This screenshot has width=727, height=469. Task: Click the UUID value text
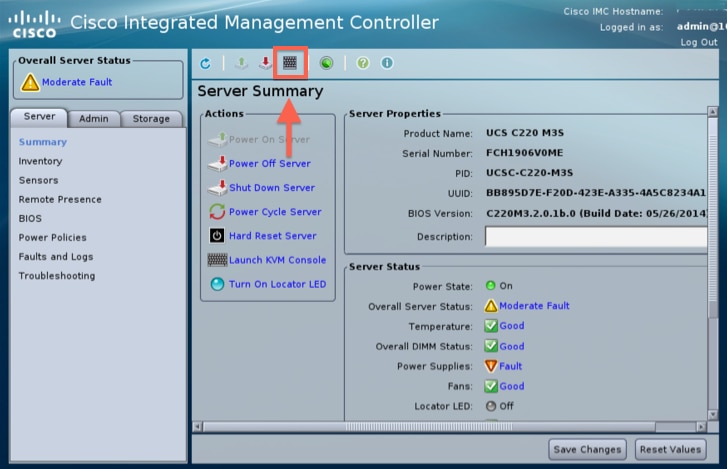pyautogui.click(x=596, y=193)
